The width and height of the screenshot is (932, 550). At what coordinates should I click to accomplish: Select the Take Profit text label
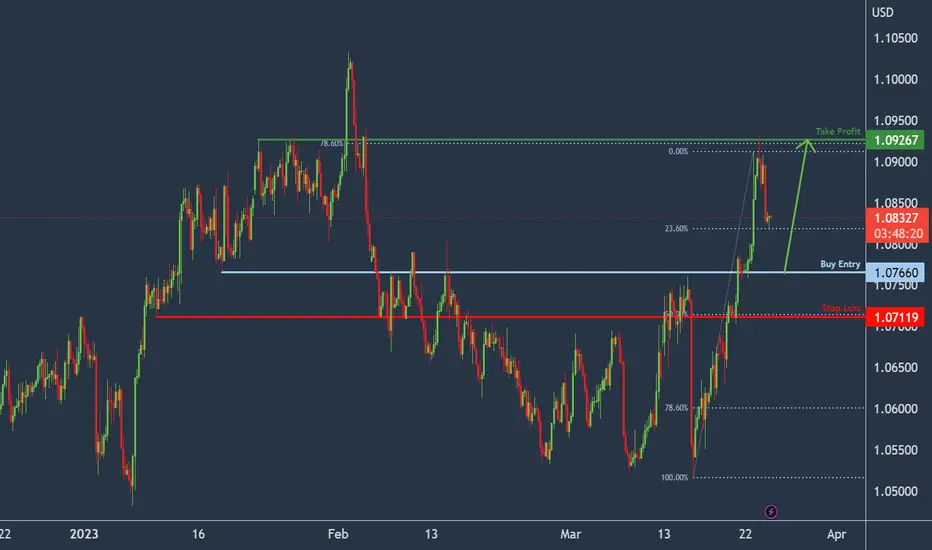[837, 131]
